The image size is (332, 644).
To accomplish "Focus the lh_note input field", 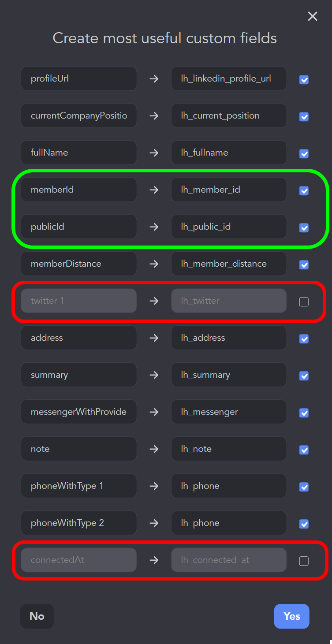I will 229,449.
